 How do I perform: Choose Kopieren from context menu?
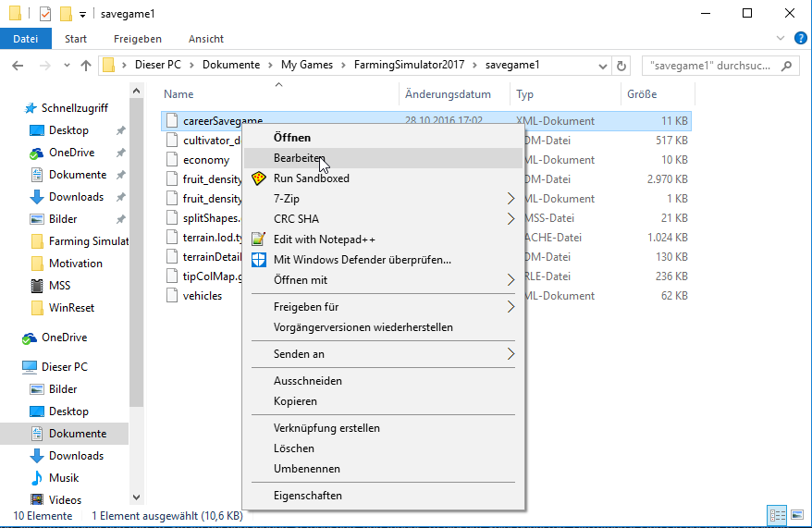(x=383, y=401)
